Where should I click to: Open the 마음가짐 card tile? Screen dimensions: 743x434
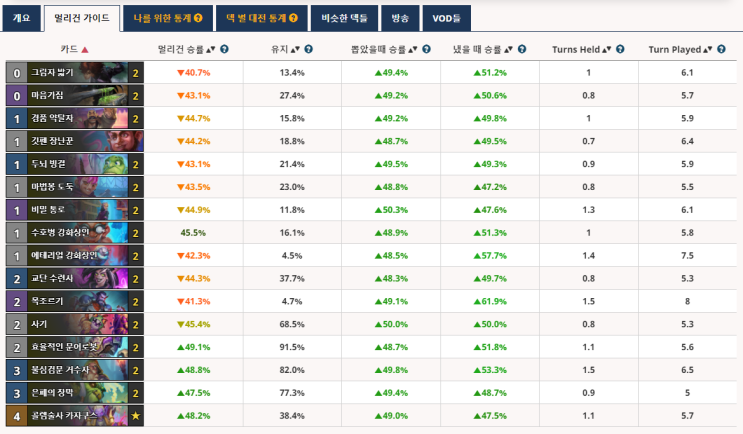[75, 95]
